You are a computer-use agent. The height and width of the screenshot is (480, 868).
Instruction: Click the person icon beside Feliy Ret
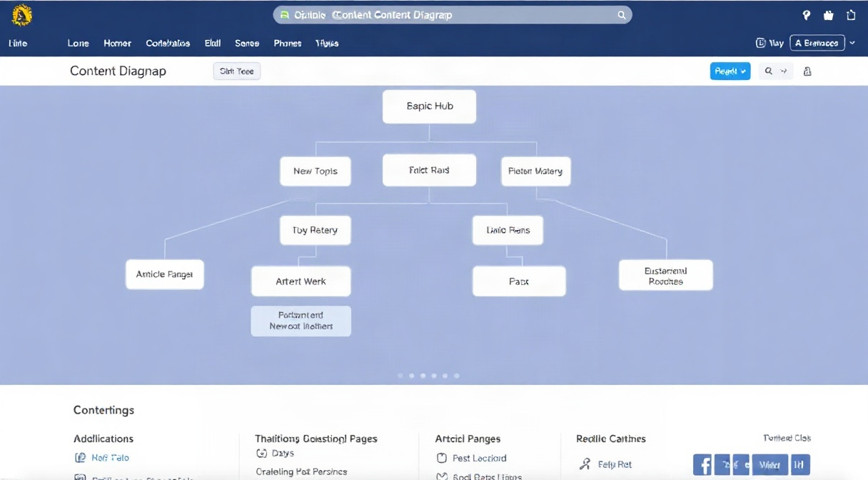[x=585, y=464]
